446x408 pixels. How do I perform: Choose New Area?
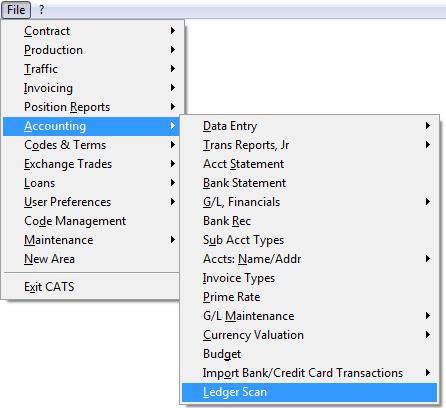coord(91,259)
